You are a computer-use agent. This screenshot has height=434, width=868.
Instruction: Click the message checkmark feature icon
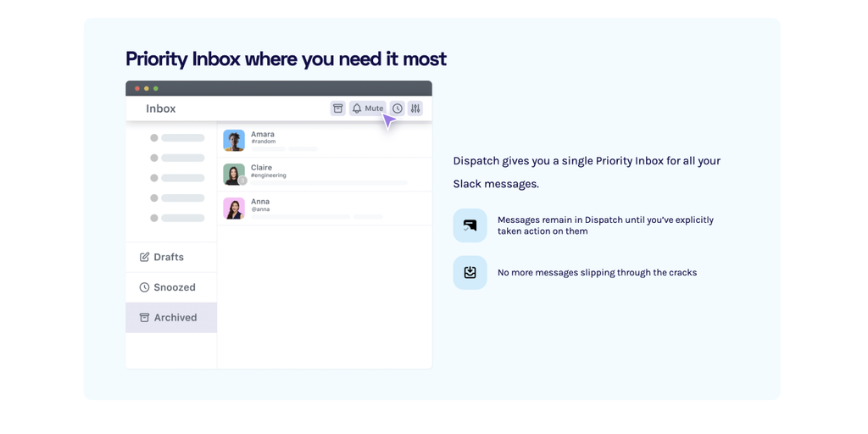click(x=470, y=225)
